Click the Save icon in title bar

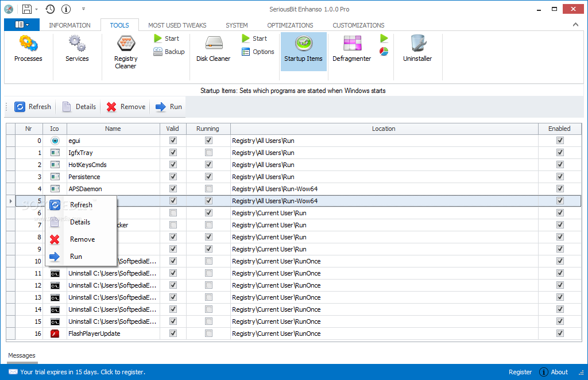pyautogui.click(x=26, y=9)
